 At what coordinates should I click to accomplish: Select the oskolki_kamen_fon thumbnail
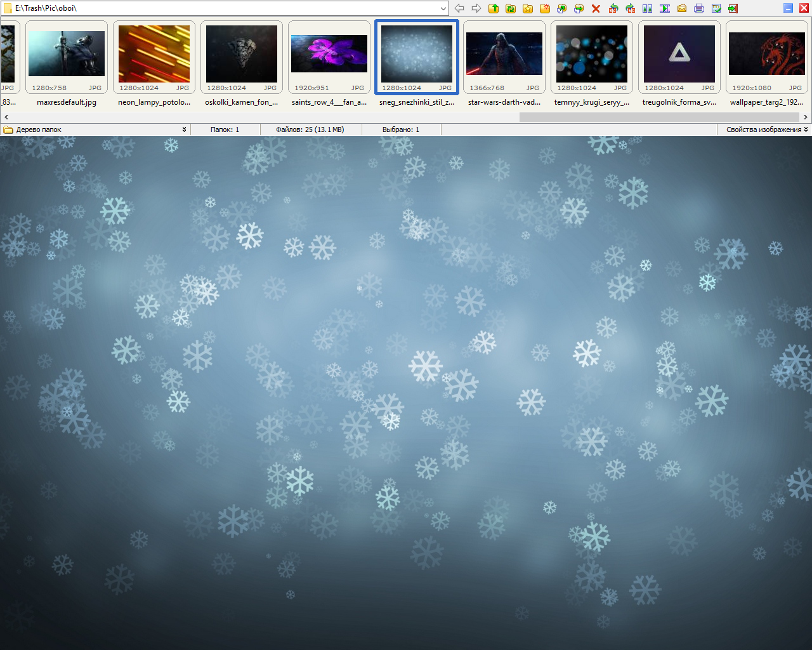pyautogui.click(x=242, y=56)
